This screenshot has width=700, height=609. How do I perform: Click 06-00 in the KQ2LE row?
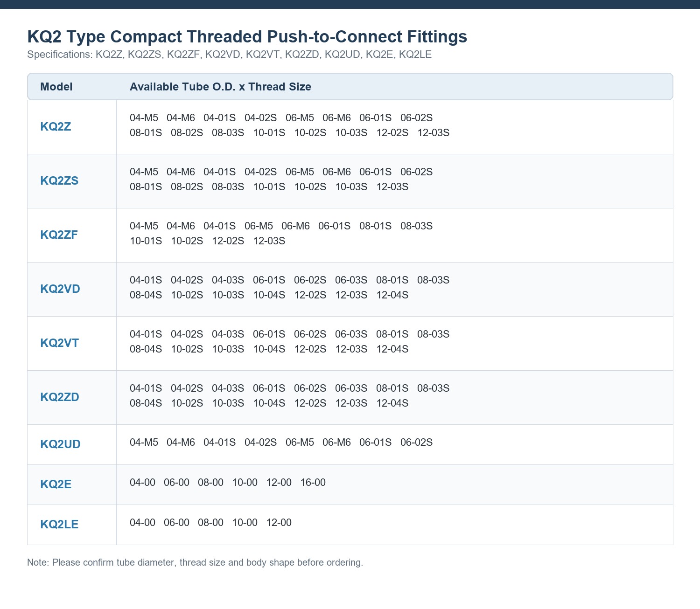click(176, 523)
